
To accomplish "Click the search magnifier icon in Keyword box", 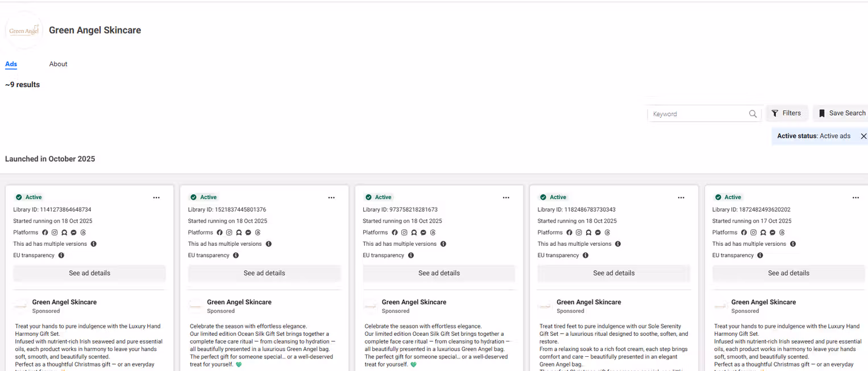I will click(x=753, y=114).
